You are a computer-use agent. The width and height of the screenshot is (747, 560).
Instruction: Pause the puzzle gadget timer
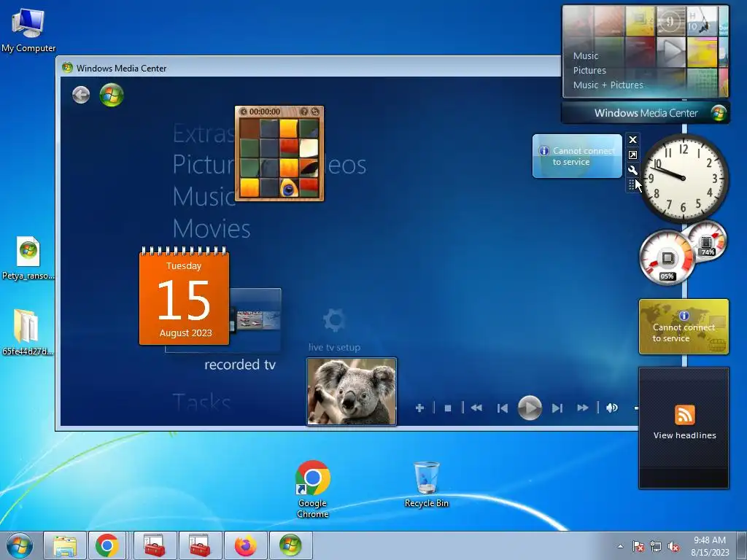tap(244, 112)
